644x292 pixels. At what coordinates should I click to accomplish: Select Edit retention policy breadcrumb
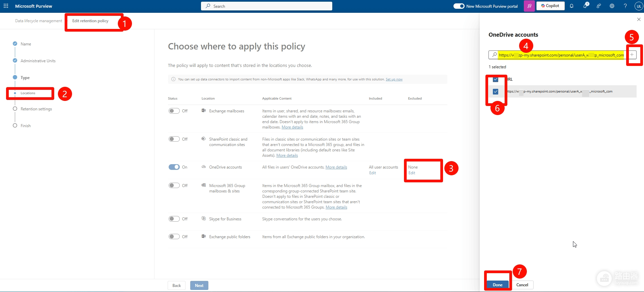(x=90, y=21)
